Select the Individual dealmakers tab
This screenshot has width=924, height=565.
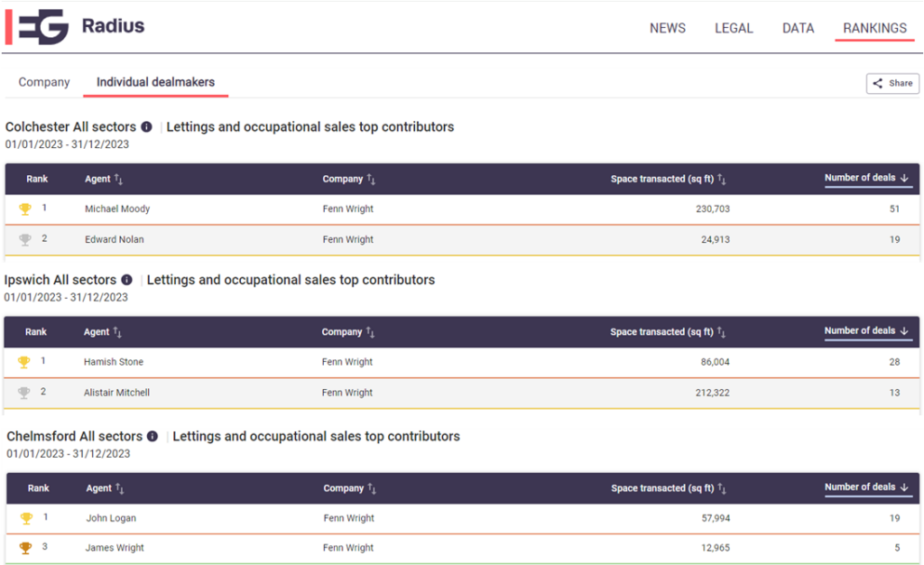click(155, 82)
